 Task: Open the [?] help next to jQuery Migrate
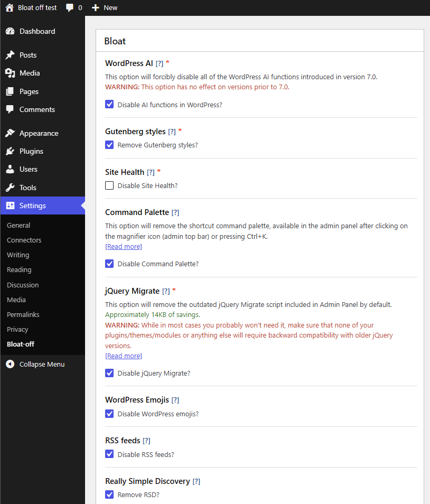coord(166,291)
